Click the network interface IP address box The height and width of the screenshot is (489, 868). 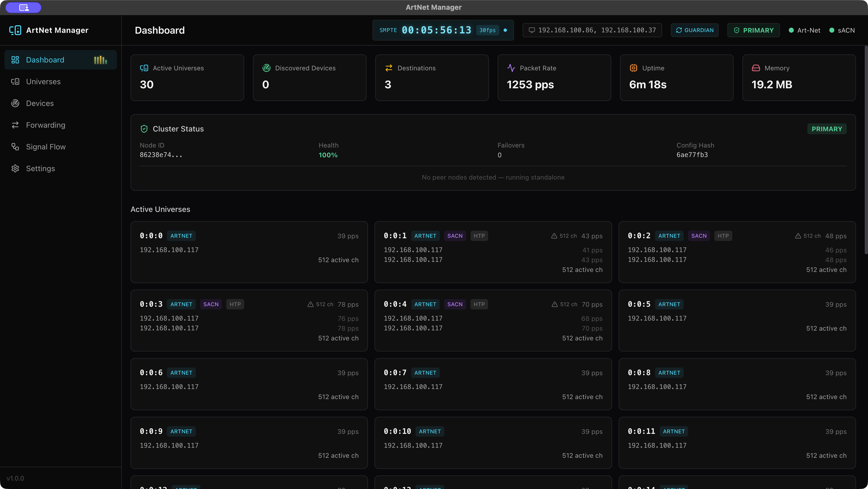click(592, 30)
